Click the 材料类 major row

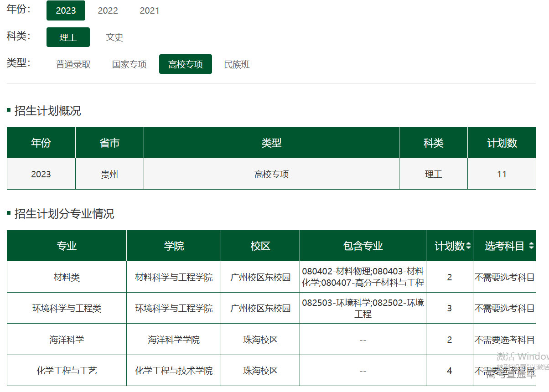point(67,277)
